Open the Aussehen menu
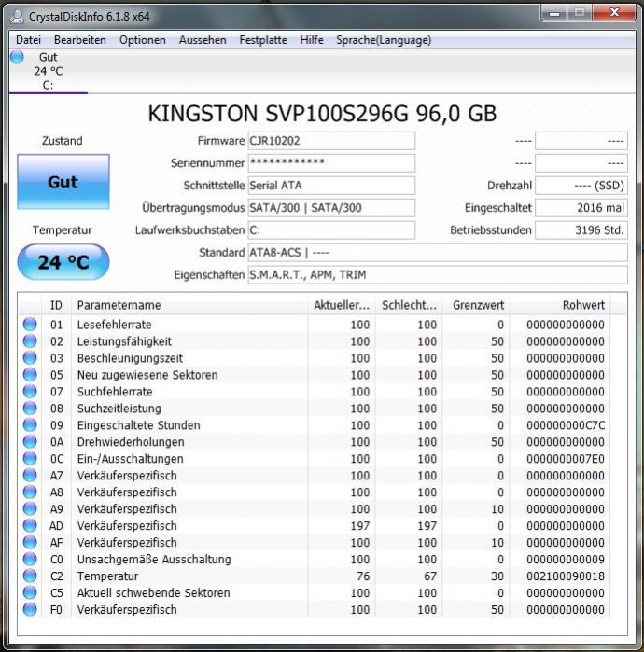The image size is (644, 652). pos(203,40)
